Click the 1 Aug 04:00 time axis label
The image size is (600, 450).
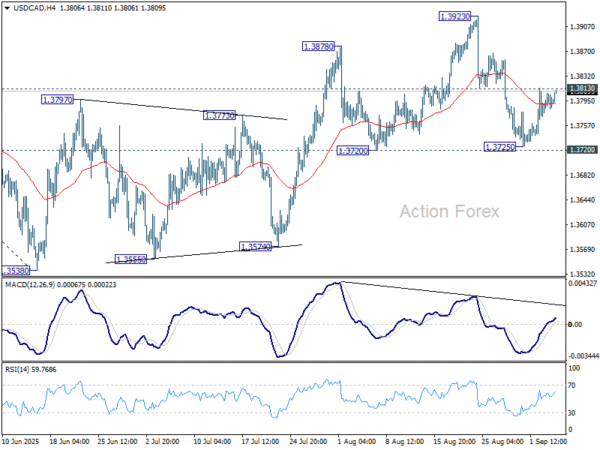click(x=357, y=442)
